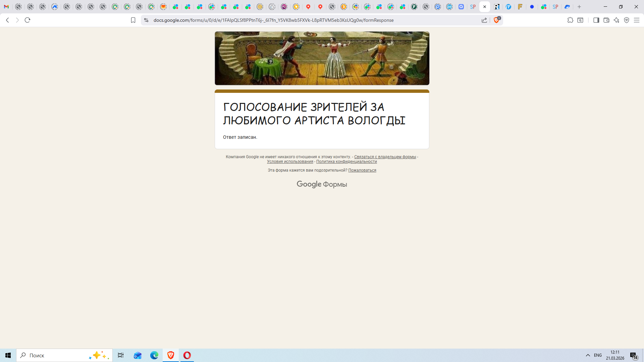Open the Brave VPN shield icon
Image resolution: width=644 pixels, height=362 pixels.
click(x=627, y=20)
